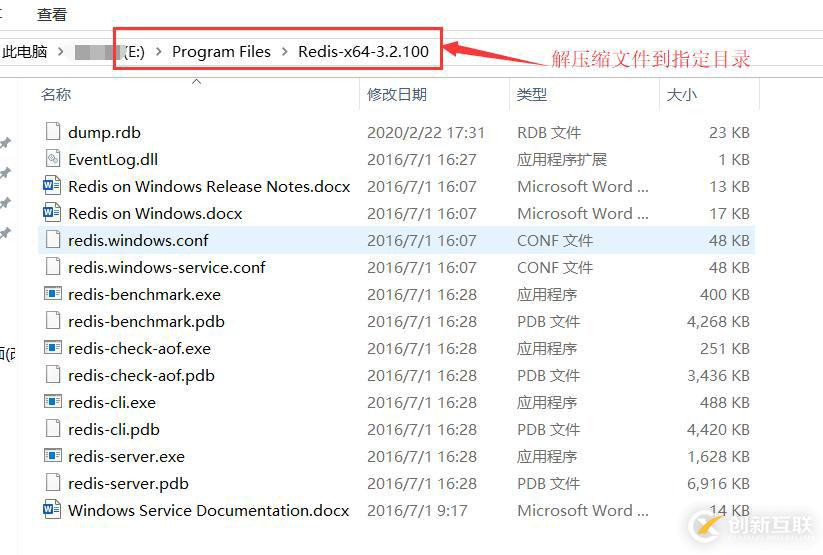
Task: Click the 4,268 KB size of redis-benchmark.pdb
Action: click(x=718, y=321)
